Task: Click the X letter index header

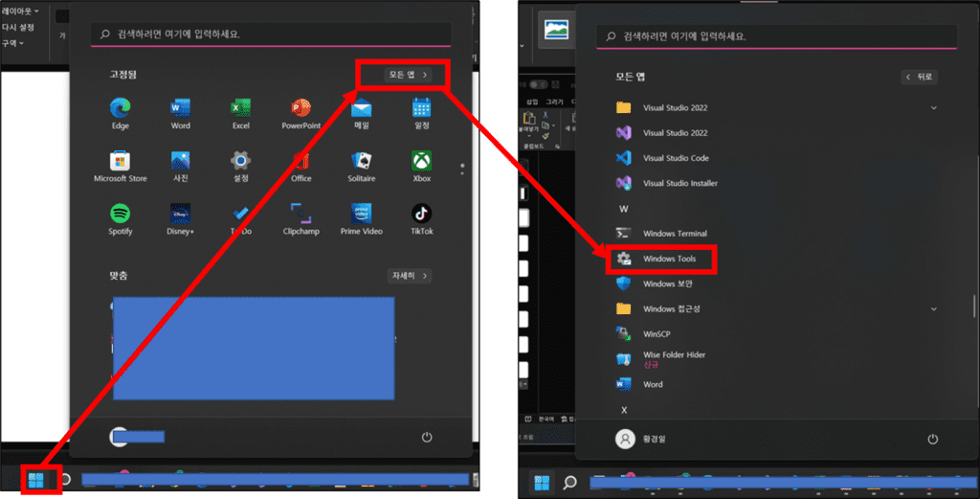Action: click(624, 410)
